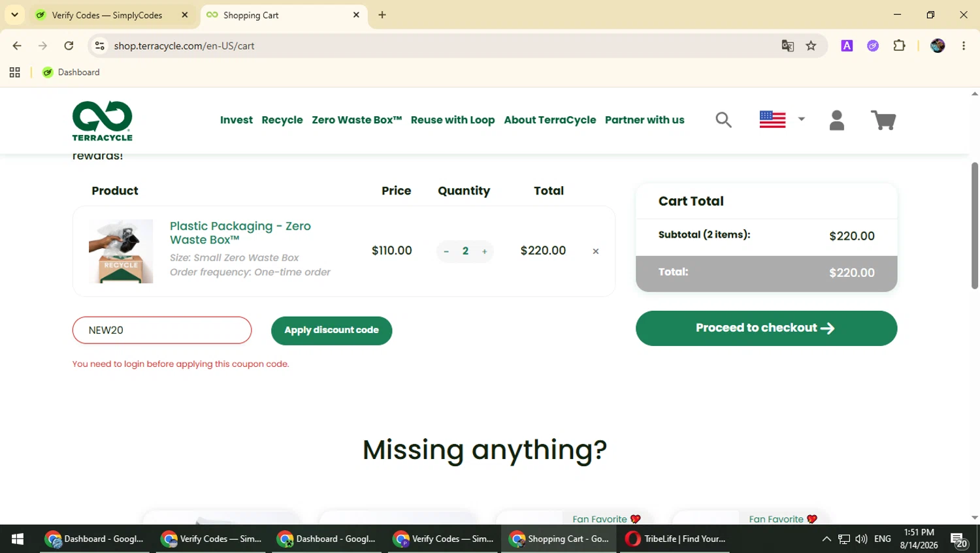Viewport: 980px width, 553px height.
Task: Open the Windows Start menu
Action: [x=18, y=539]
